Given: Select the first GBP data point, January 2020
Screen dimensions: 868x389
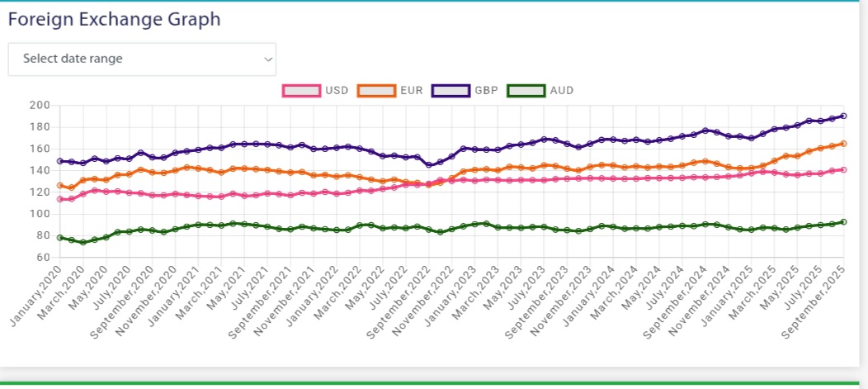Looking at the screenshot, I should coord(60,161).
